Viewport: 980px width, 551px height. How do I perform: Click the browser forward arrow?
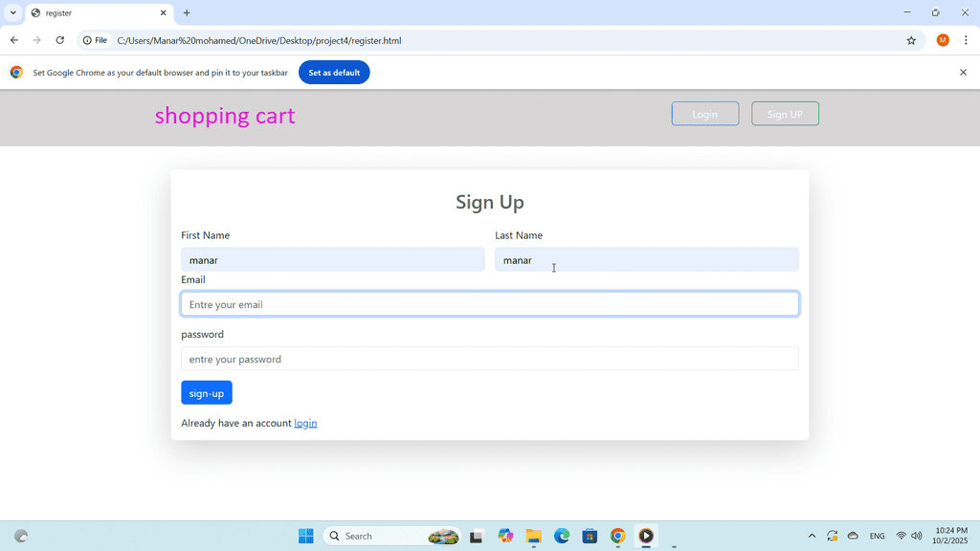point(37,40)
